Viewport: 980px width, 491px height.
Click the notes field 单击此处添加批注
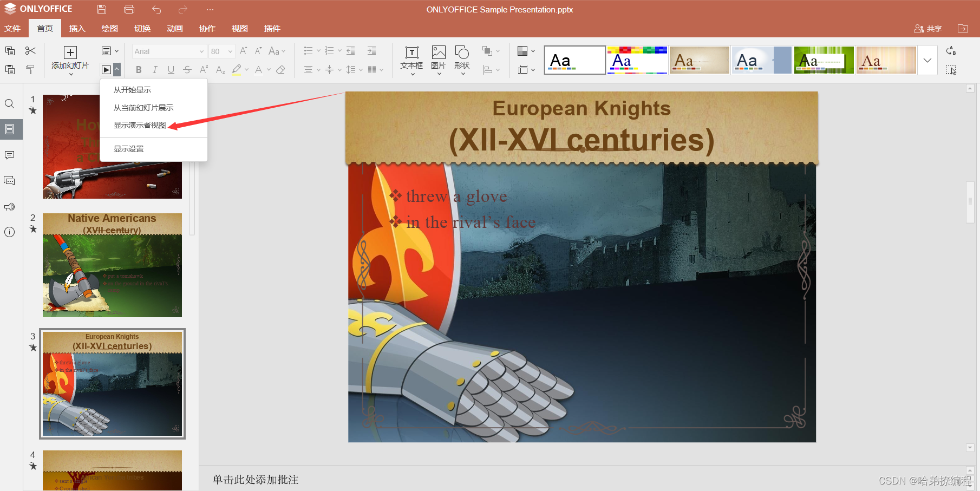click(255, 480)
